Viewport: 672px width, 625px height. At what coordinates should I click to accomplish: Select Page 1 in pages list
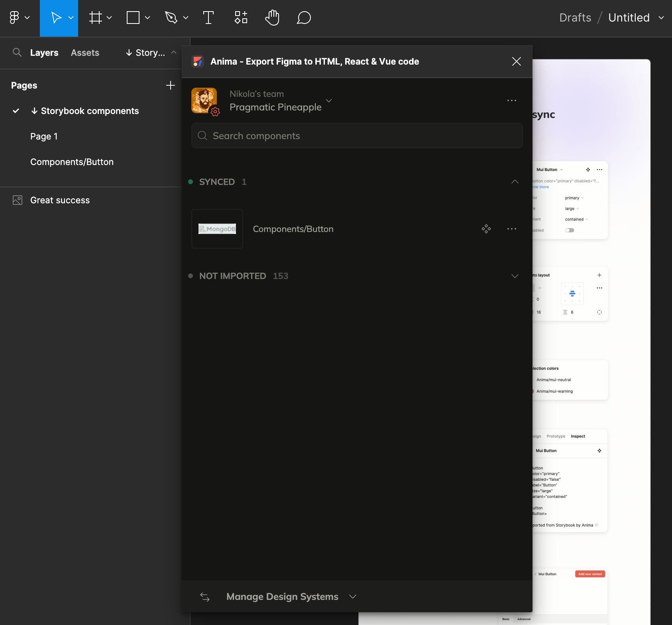pos(44,136)
